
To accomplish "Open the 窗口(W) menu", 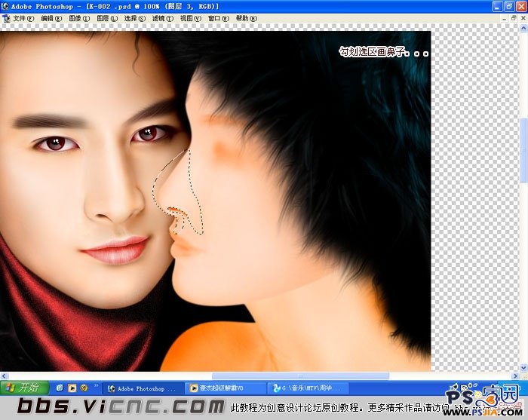I will [x=218, y=19].
